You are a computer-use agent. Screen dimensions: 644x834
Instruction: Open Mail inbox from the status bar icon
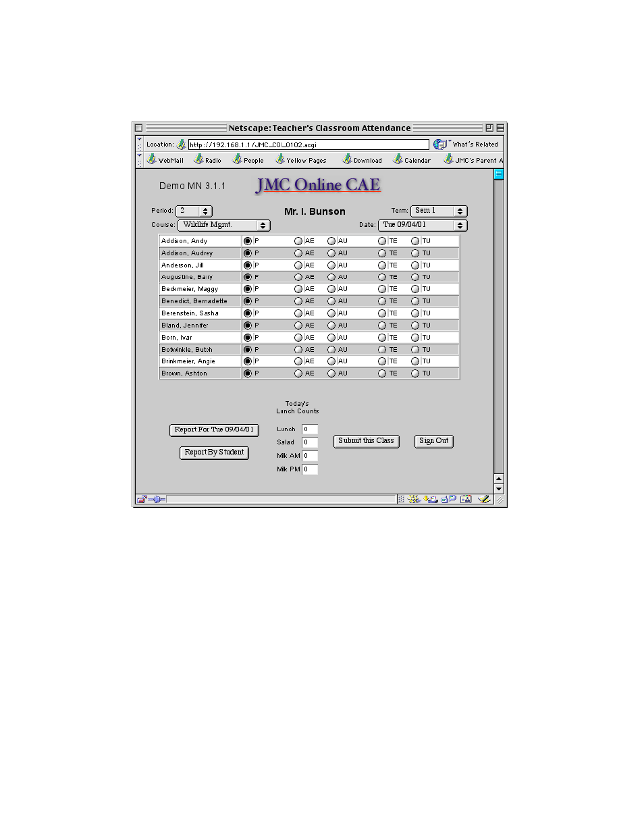click(x=431, y=500)
